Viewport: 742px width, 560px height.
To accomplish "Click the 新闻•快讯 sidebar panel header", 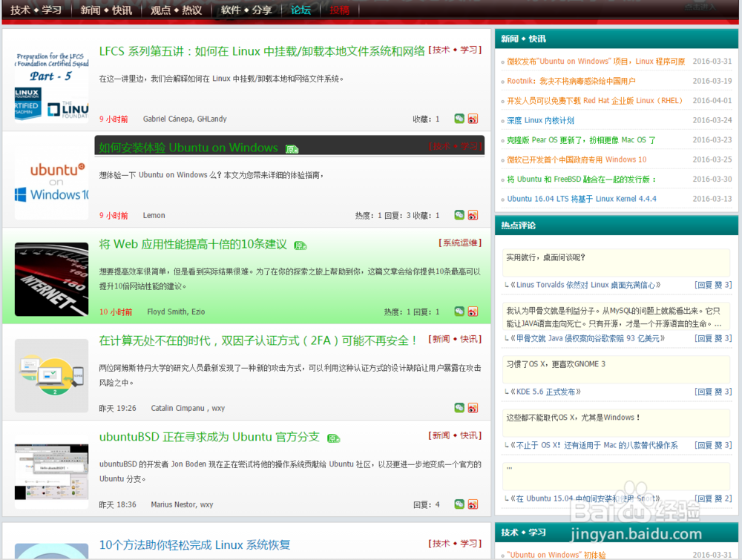I will tap(616, 39).
